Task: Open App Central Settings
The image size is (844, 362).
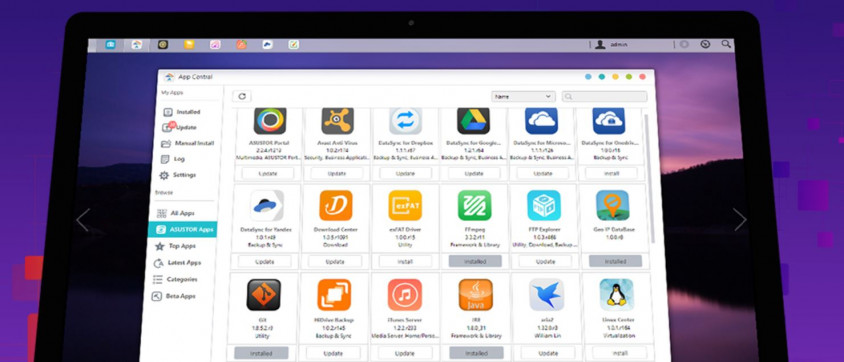Action: coord(177,175)
